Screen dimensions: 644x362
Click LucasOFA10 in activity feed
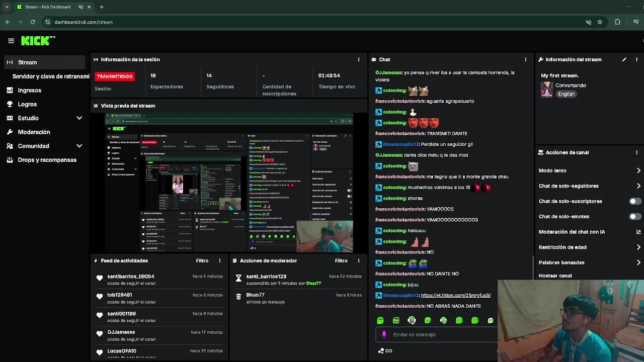pyautogui.click(x=122, y=351)
